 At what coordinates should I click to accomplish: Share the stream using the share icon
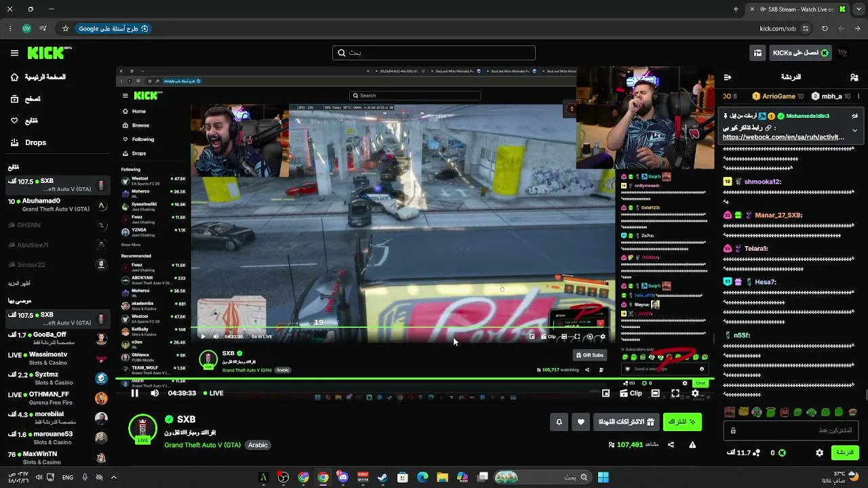(671, 445)
